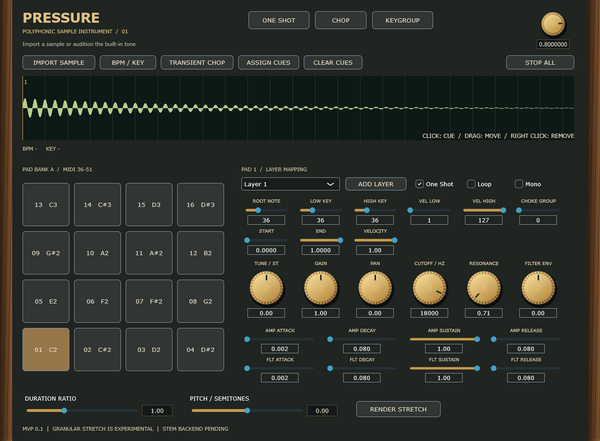Click the RESONANCE value field 0.71

coord(484,313)
